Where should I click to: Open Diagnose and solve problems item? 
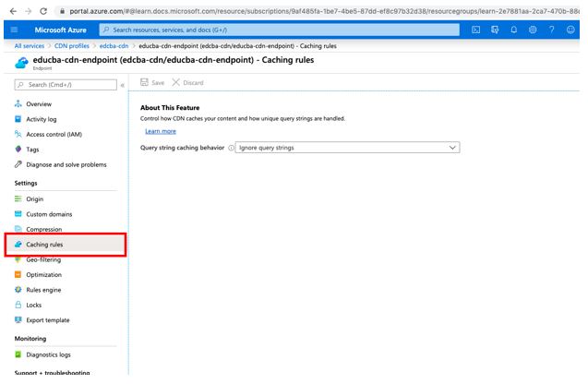click(66, 164)
